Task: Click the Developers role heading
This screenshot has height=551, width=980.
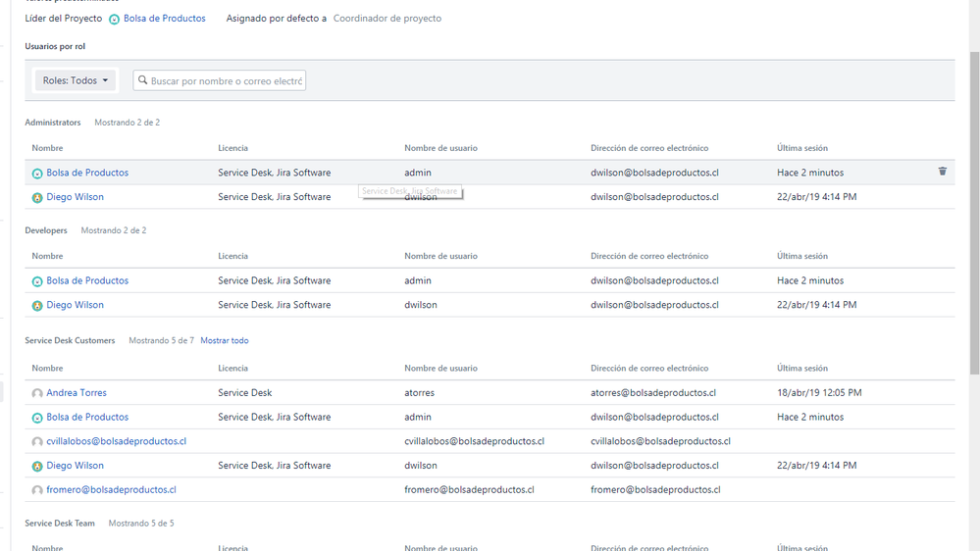Action: point(46,230)
